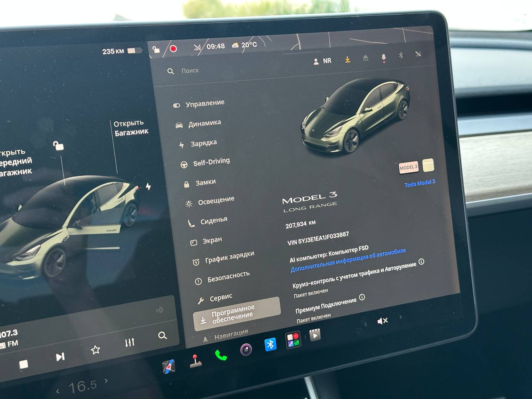This screenshot has width=532, height=399.
Task: Open the Динамика settings menu
Action: point(199,124)
